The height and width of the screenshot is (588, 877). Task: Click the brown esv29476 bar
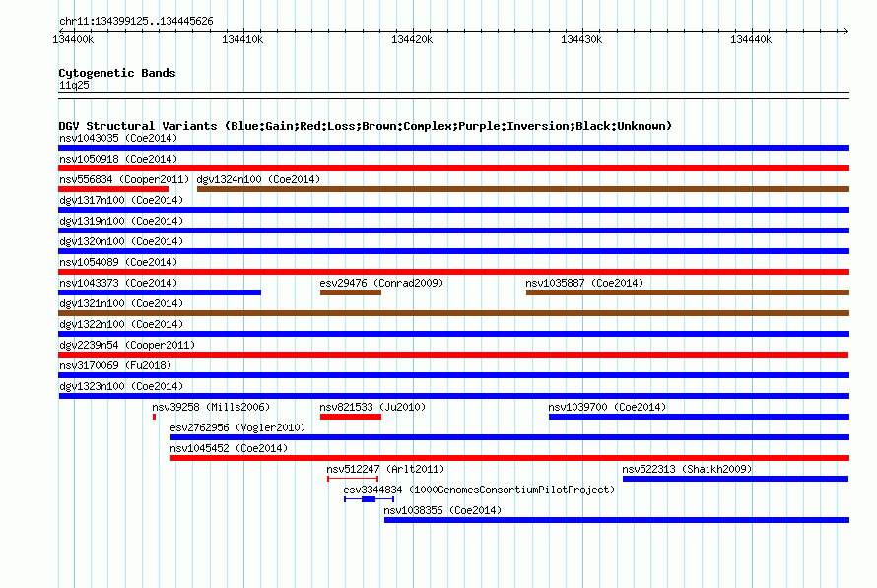(x=351, y=293)
